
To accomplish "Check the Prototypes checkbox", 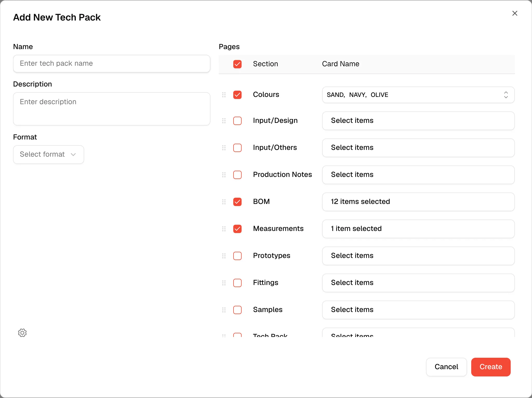I will point(237,256).
